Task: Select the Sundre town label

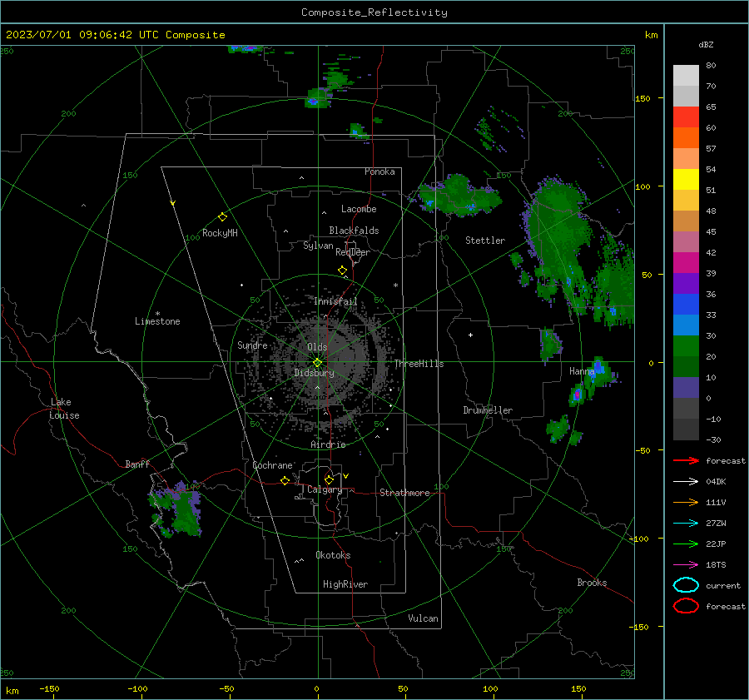Action: point(252,345)
